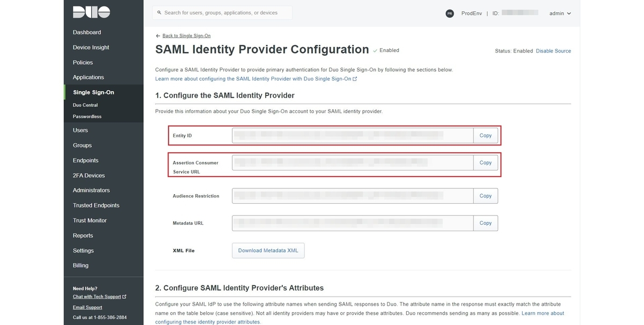Click the Entity ID text field
This screenshot has height=325, width=644.
353,136
